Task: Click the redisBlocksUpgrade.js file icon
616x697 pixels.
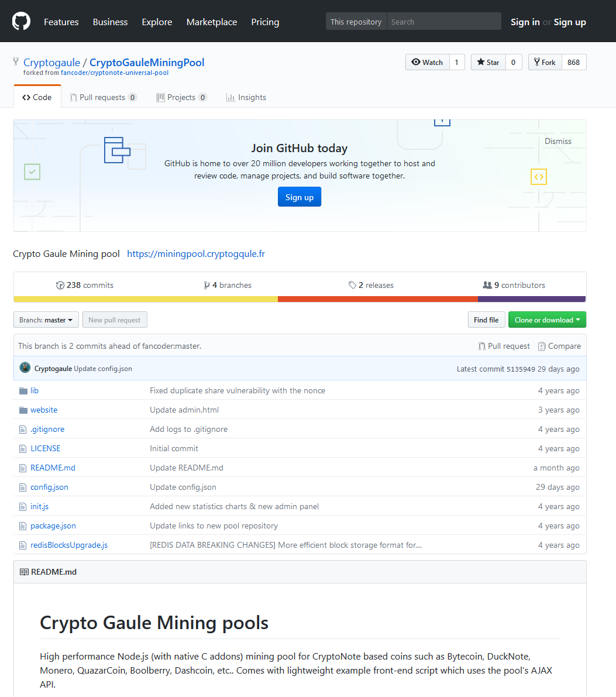Action: pyautogui.click(x=23, y=545)
